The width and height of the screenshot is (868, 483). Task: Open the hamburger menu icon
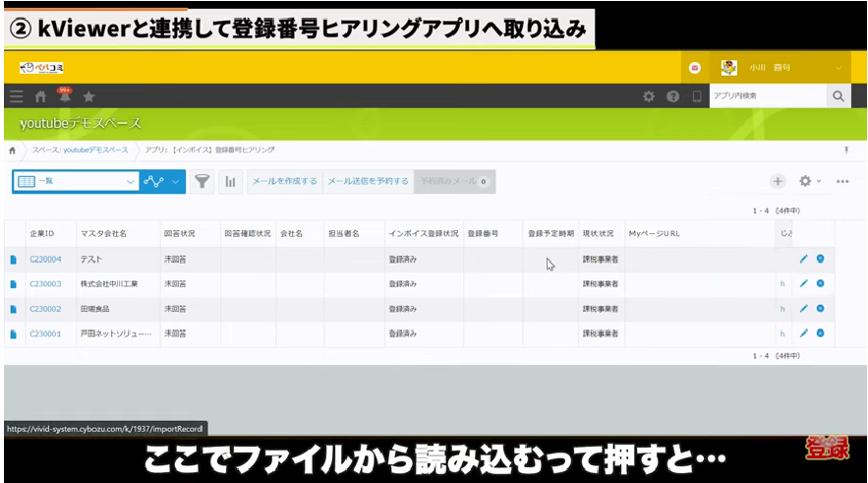17,96
